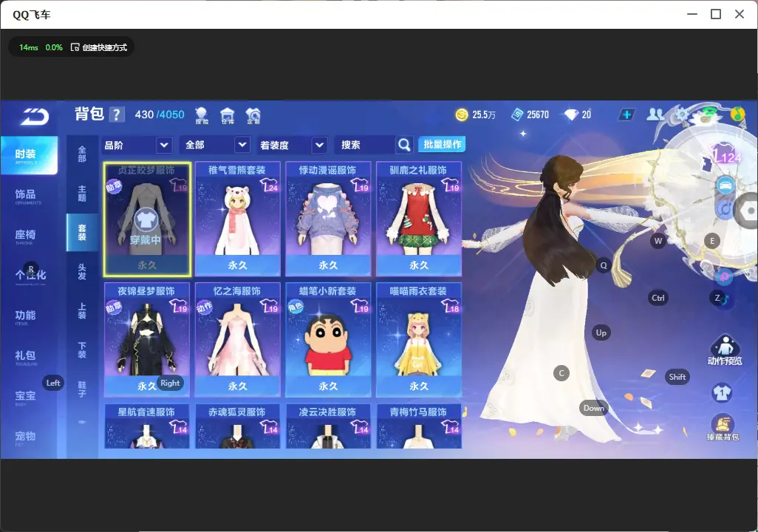Open the 臻藏背包 treasure backpack icon
Image resolution: width=758 pixels, height=532 pixels.
723,427
